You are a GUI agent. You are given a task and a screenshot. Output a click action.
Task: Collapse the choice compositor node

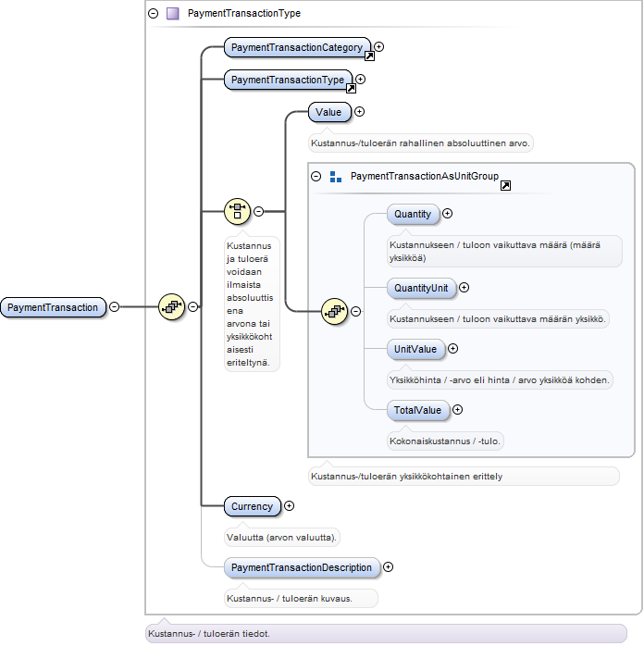tap(258, 211)
